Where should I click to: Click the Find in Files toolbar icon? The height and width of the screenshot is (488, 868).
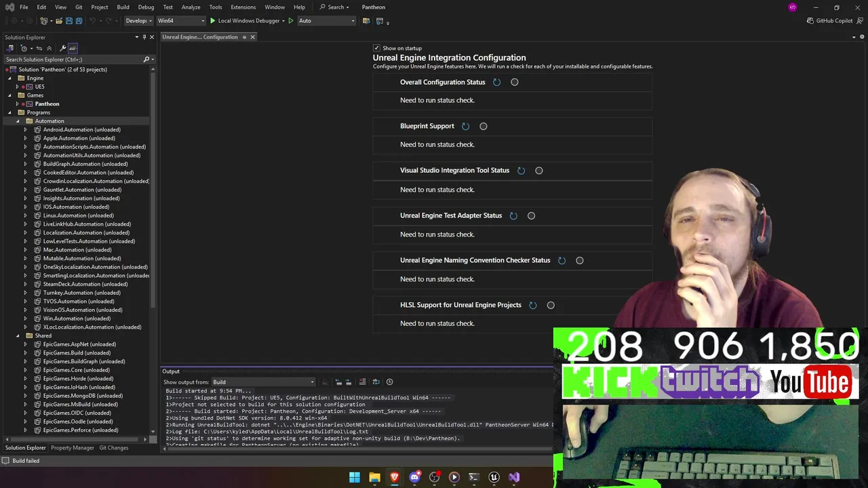pos(366,21)
